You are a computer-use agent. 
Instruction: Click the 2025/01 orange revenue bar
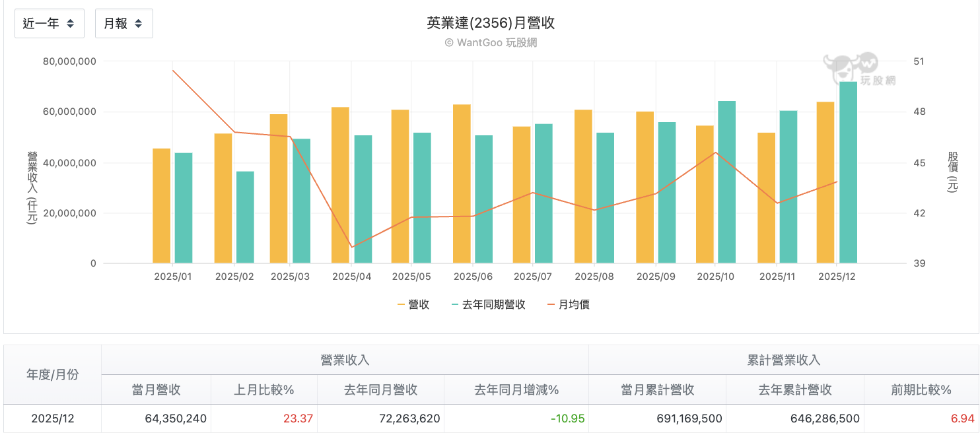coord(162,206)
